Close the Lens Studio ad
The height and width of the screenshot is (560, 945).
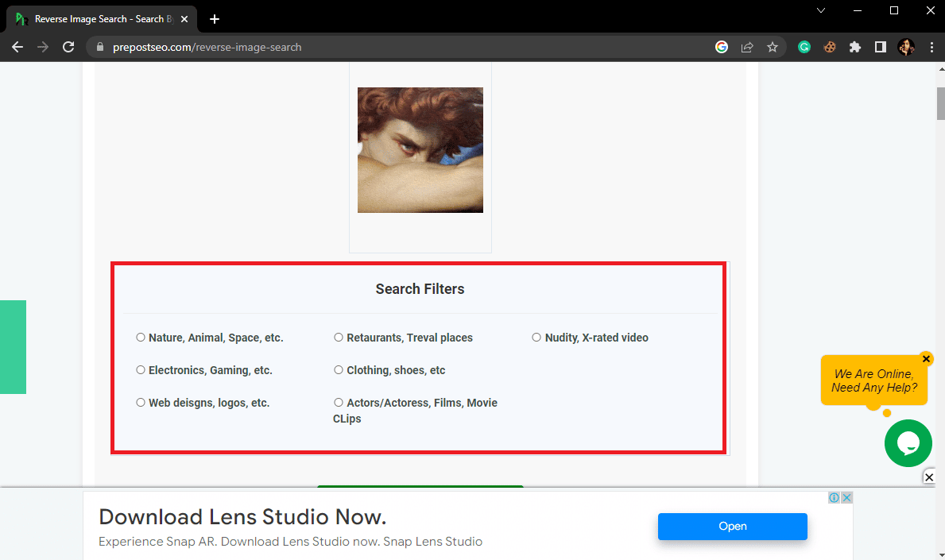pyautogui.click(x=846, y=497)
